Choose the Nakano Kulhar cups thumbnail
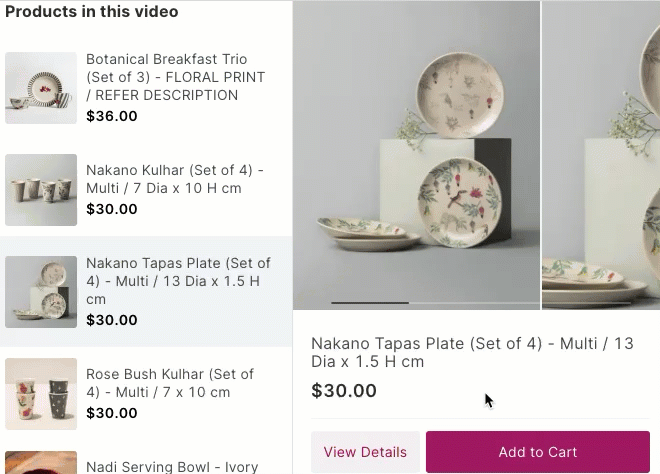 click(x=41, y=190)
